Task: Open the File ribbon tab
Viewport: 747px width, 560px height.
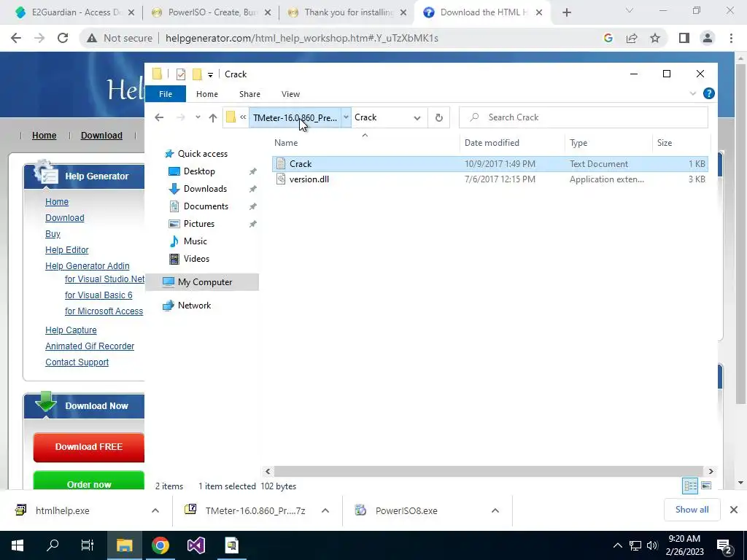Action: (x=166, y=94)
